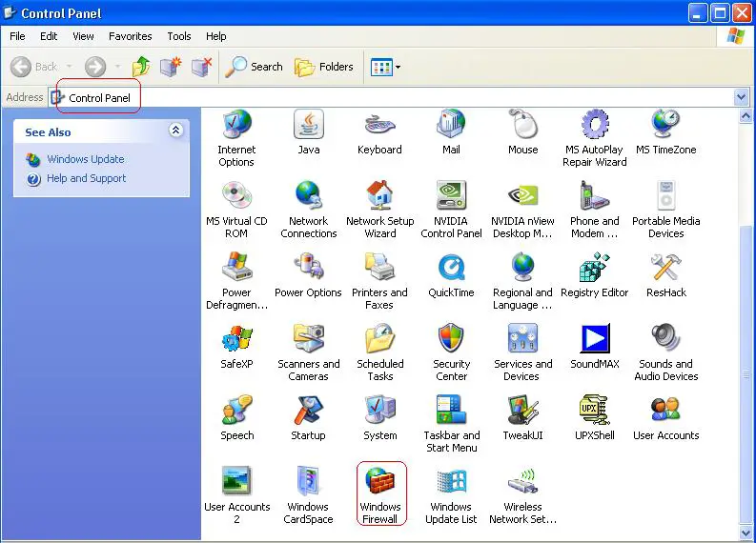The height and width of the screenshot is (543, 756).
Task: Open the Startup applet icon
Action: 308,418
